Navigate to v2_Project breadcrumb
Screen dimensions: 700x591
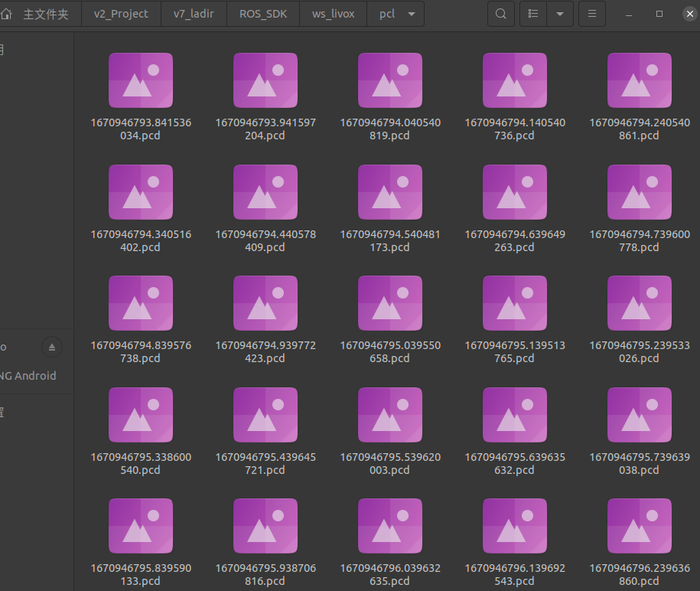point(121,14)
